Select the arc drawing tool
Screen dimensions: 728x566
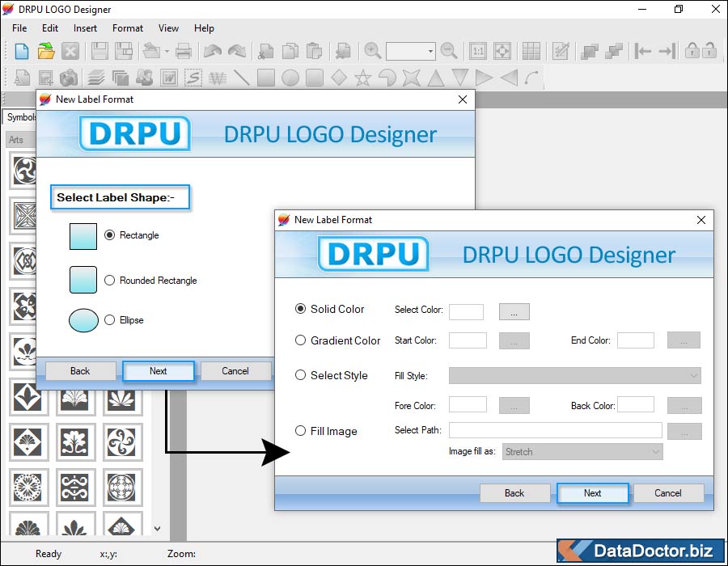531,78
